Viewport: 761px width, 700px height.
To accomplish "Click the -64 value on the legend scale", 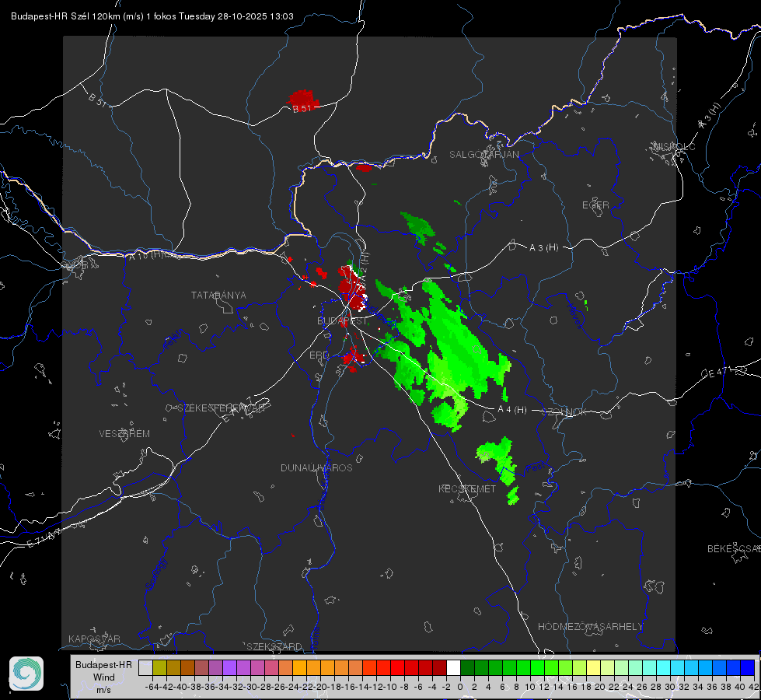I will 152,687.
